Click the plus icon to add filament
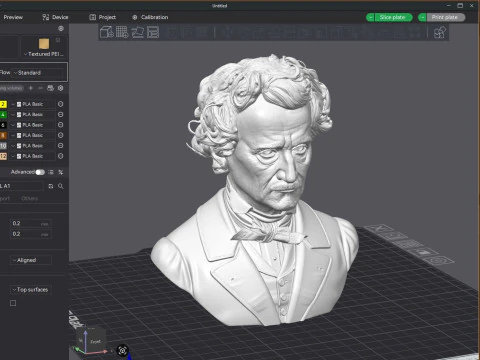Screen dimensions: 480x360 tap(31, 88)
